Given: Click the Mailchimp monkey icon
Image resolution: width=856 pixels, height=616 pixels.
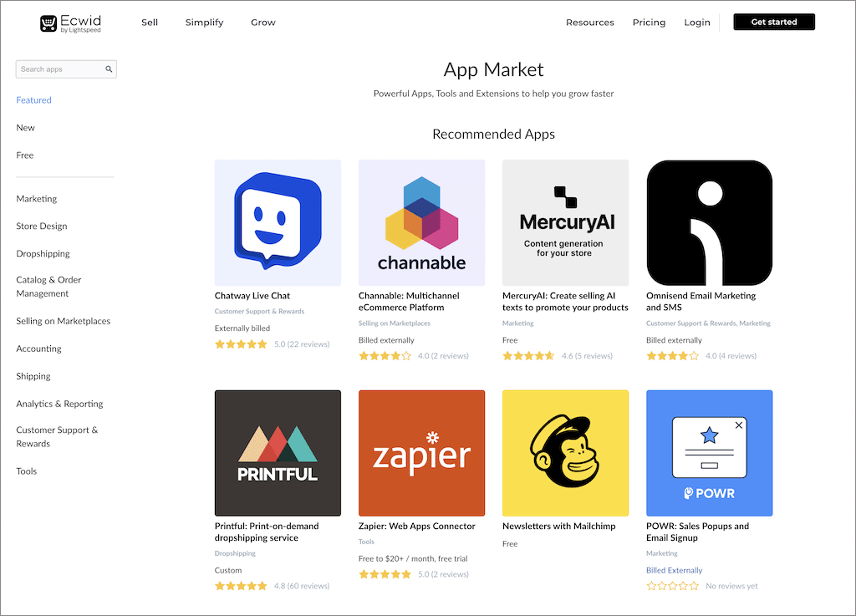Looking at the screenshot, I should click(565, 453).
